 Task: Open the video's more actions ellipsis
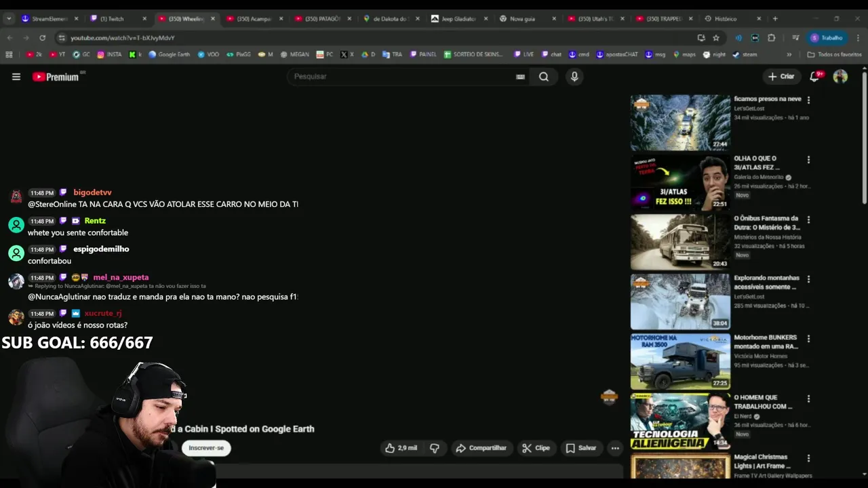(614, 448)
